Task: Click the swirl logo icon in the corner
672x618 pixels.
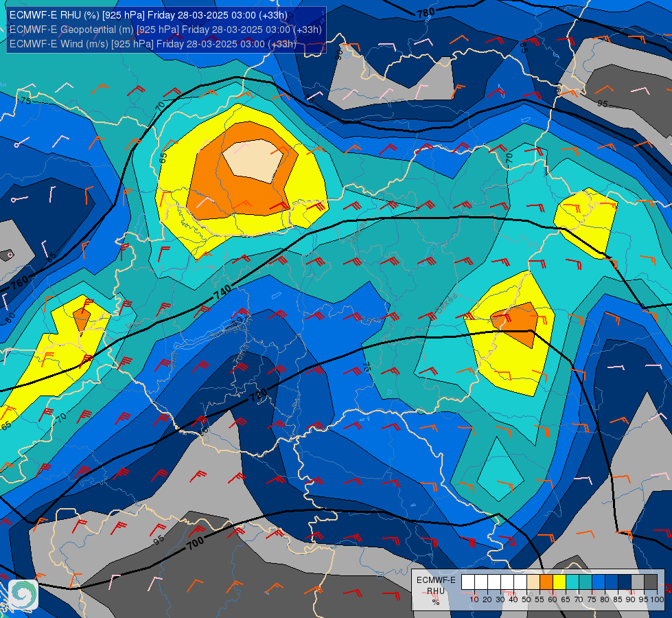Action: pos(23,595)
